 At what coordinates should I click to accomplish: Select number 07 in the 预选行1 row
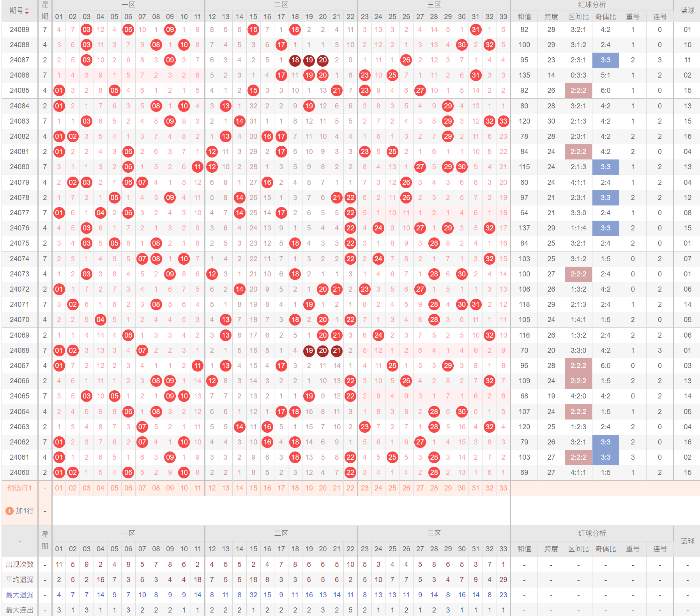point(142,488)
